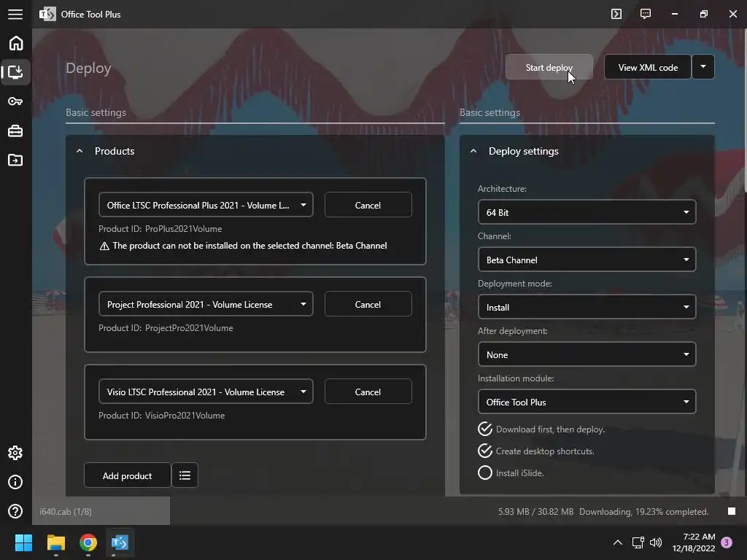The image size is (747, 560).
Task: Open Visio LTSC Professional 2021 product dropdown
Action: tap(206, 392)
